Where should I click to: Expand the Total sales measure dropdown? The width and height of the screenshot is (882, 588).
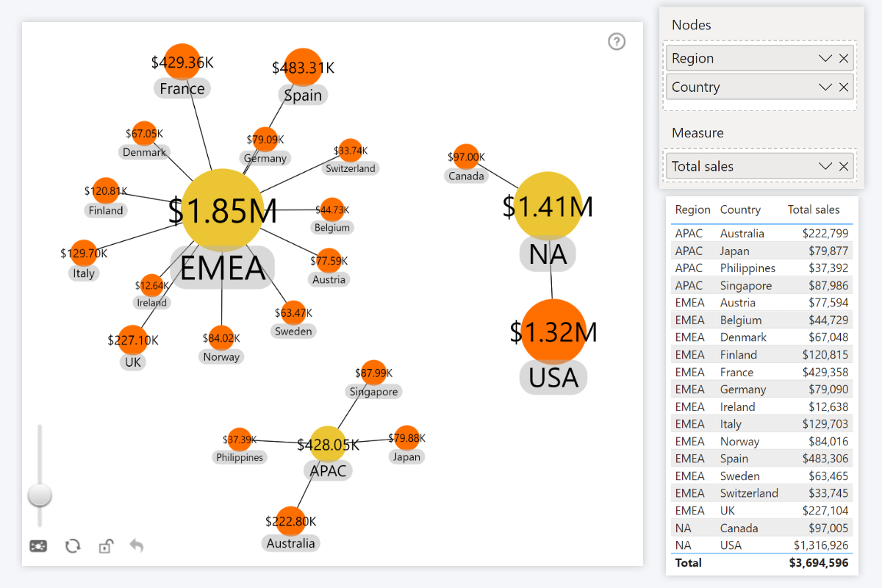pyautogui.click(x=825, y=166)
